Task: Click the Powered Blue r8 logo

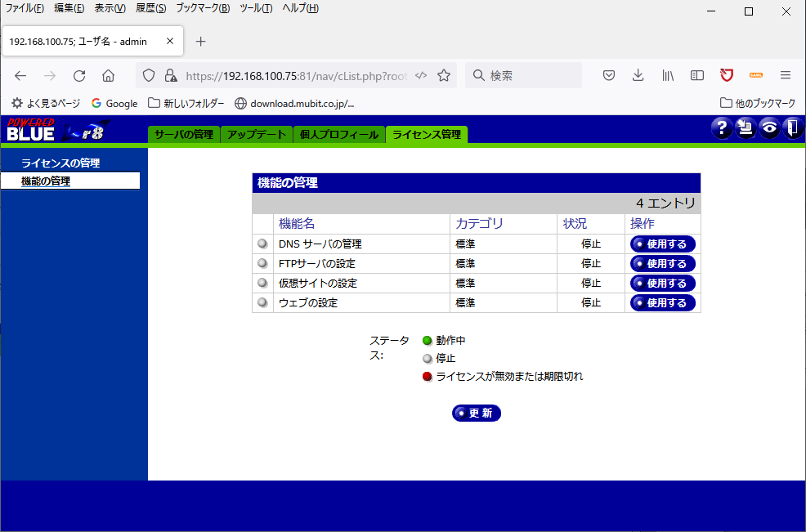Action: pyautogui.click(x=58, y=130)
